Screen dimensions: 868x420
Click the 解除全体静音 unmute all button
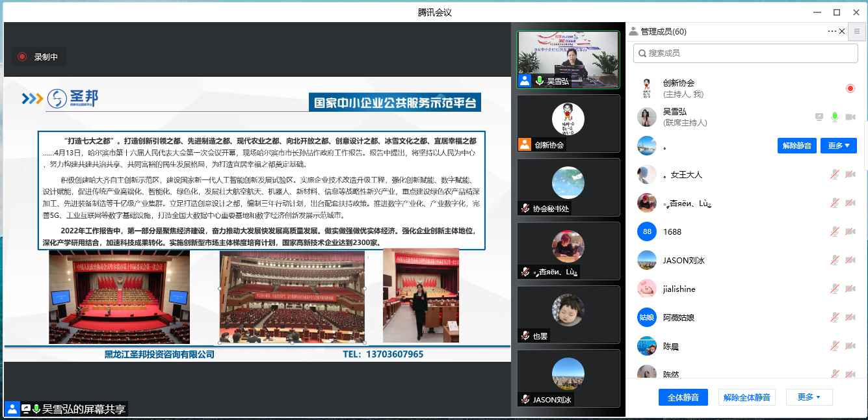746,397
